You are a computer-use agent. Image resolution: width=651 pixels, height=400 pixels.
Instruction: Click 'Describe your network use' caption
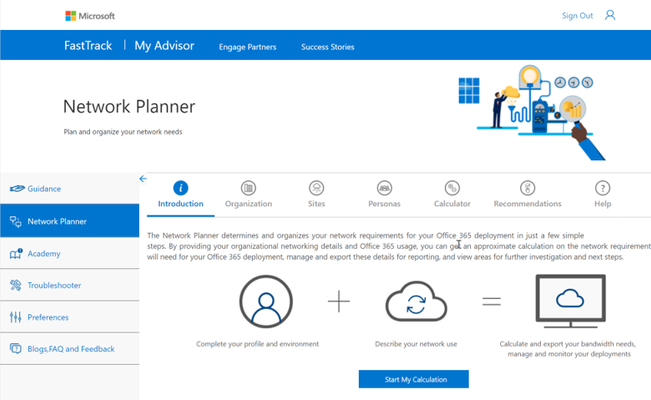click(416, 344)
